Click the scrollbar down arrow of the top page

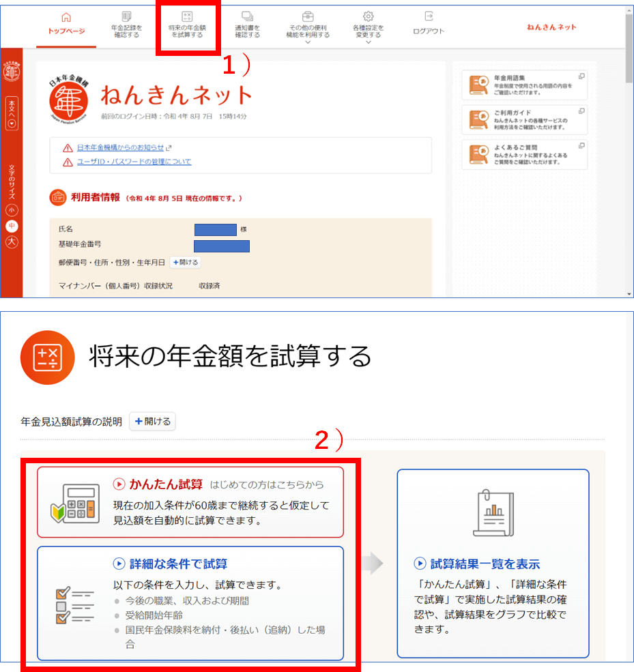coord(629,294)
